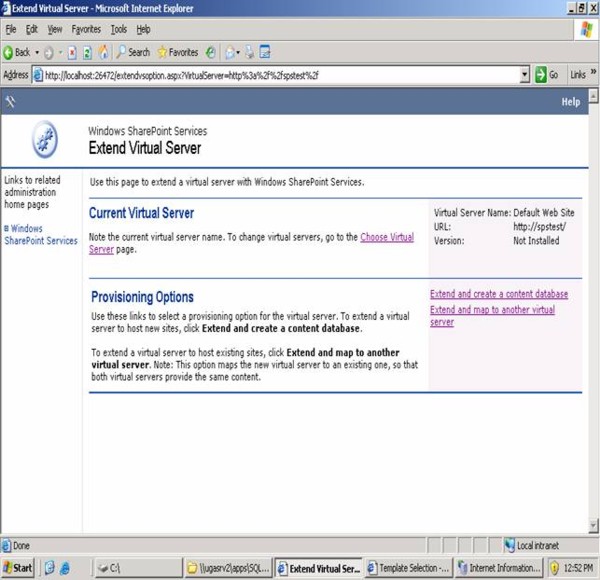Switch to Template Selection taskbar window

408,568
